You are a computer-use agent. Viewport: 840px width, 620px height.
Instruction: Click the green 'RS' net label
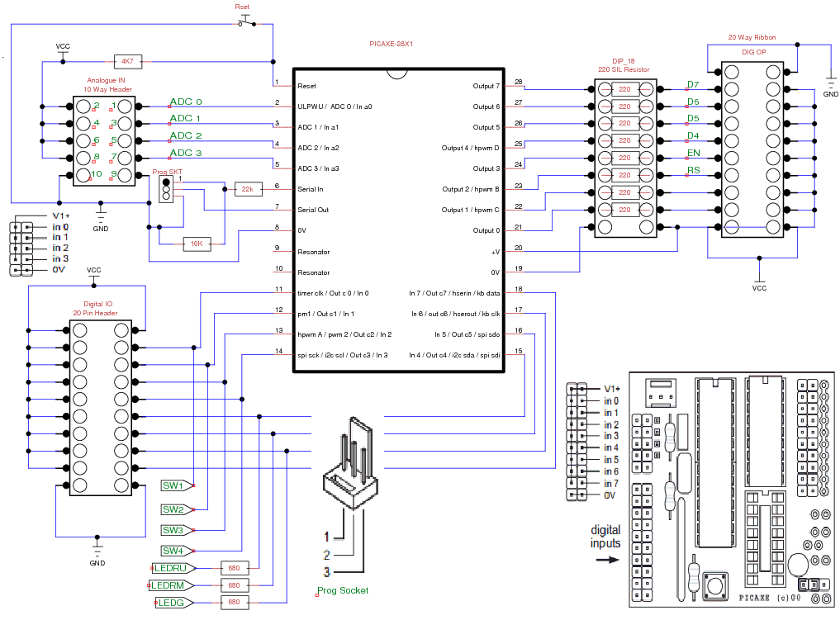[x=694, y=170]
